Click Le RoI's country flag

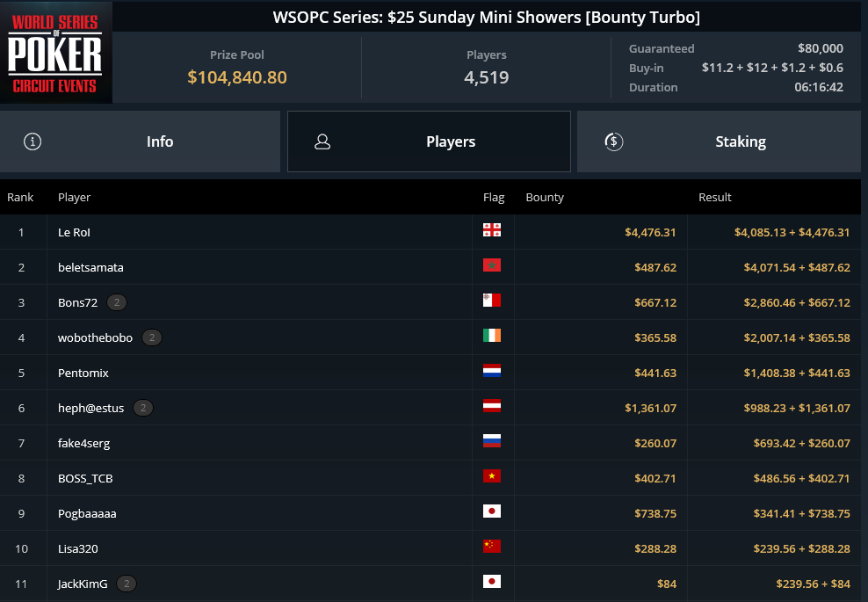492,230
